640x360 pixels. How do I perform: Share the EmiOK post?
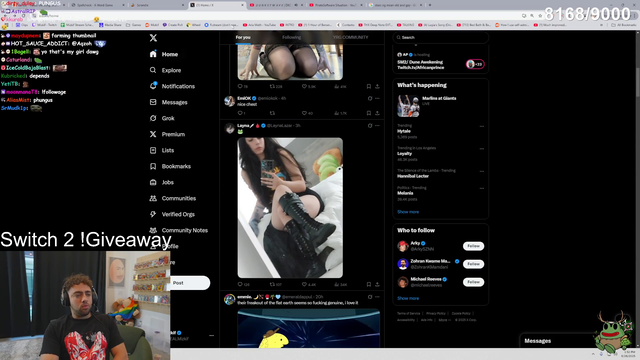tap(378, 113)
